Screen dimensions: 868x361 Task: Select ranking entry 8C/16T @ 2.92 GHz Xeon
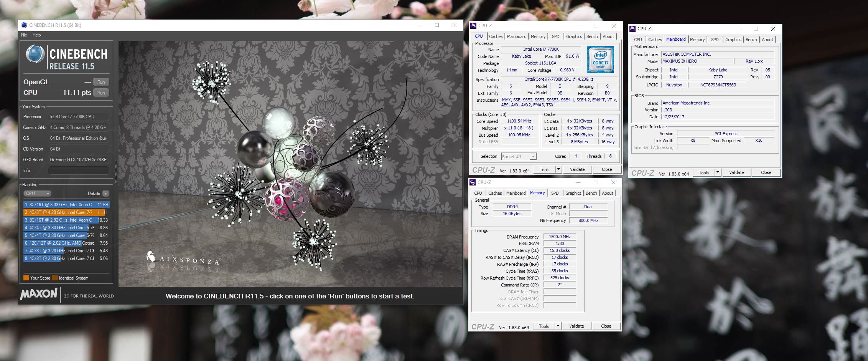click(x=66, y=220)
